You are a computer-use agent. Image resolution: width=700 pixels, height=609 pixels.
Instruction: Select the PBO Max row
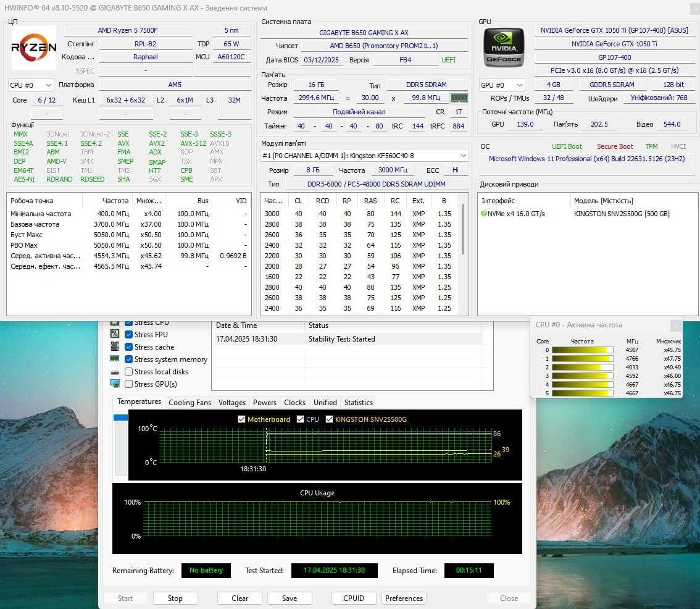click(128, 245)
